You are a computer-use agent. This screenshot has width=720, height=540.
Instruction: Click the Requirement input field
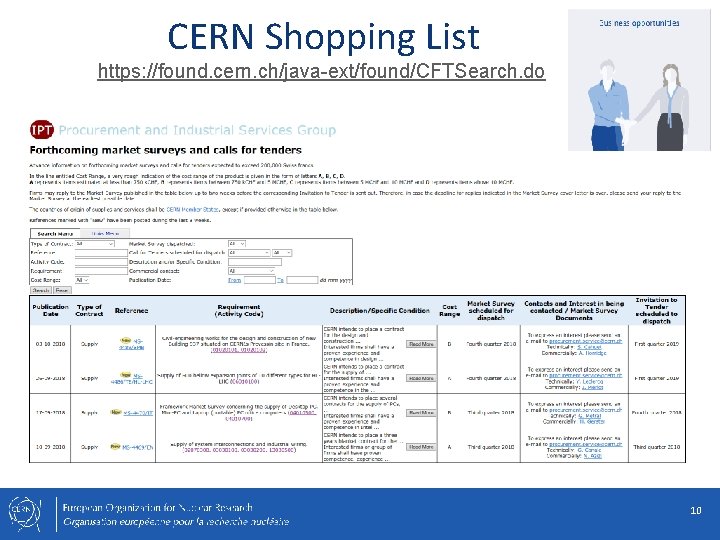coord(101,271)
